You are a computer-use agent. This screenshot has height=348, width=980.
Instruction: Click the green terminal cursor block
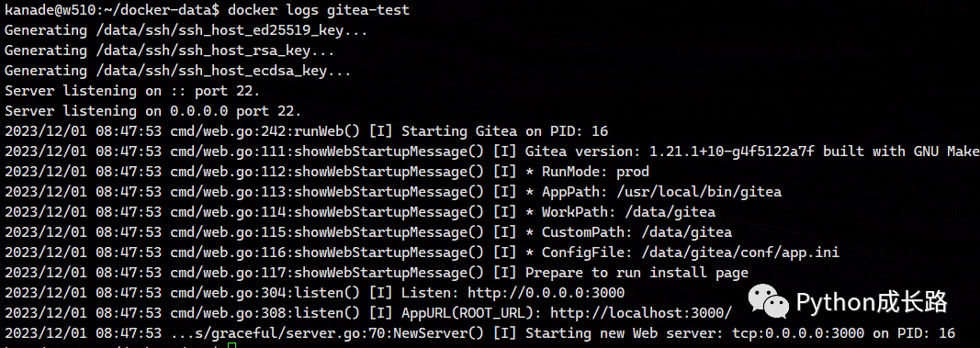coord(231,345)
